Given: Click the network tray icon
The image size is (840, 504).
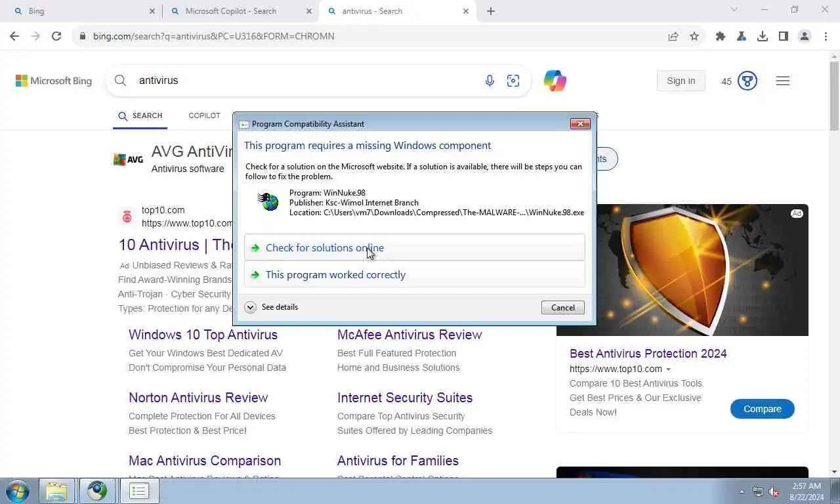Looking at the screenshot, I should pyautogui.click(x=758, y=492).
